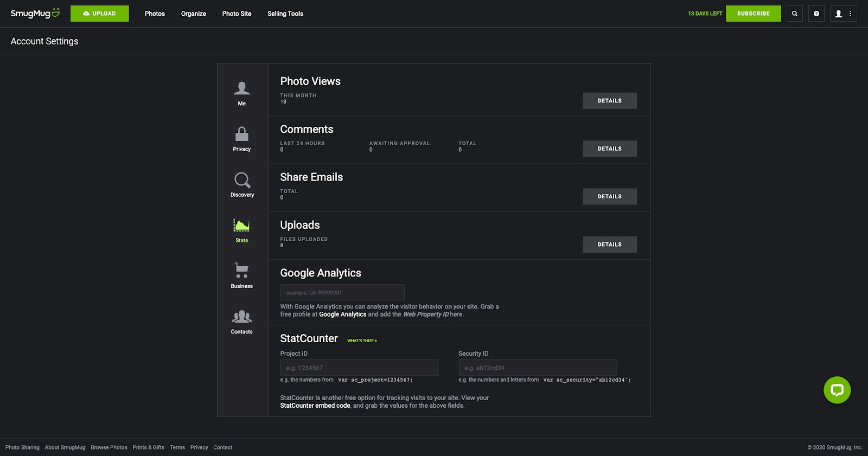Open the Terms footer link

point(177,447)
